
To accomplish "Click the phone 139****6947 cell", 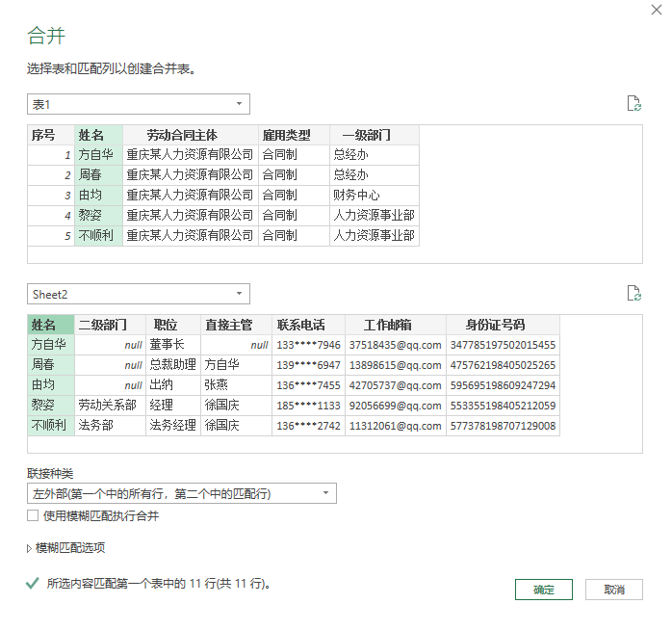I will pos(309,364).
